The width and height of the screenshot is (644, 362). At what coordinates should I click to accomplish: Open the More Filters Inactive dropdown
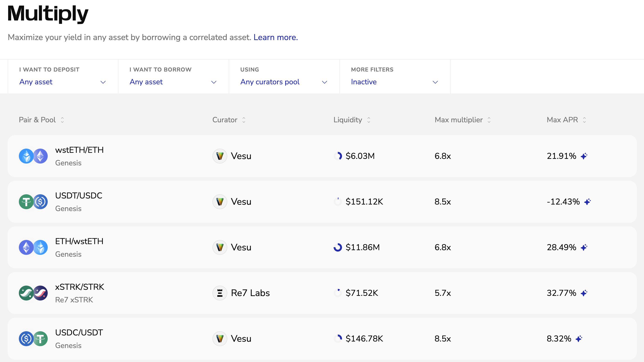(395, 82)
